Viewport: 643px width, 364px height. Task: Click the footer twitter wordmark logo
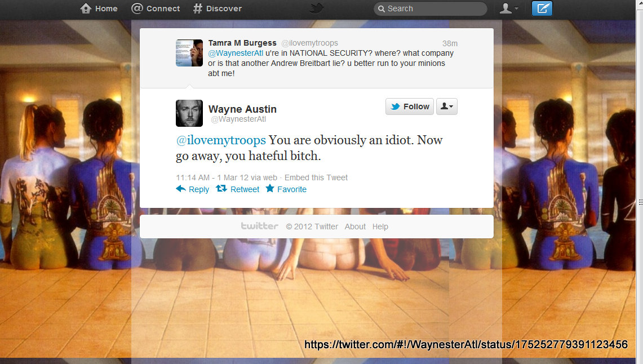click(x=260, y=226)
